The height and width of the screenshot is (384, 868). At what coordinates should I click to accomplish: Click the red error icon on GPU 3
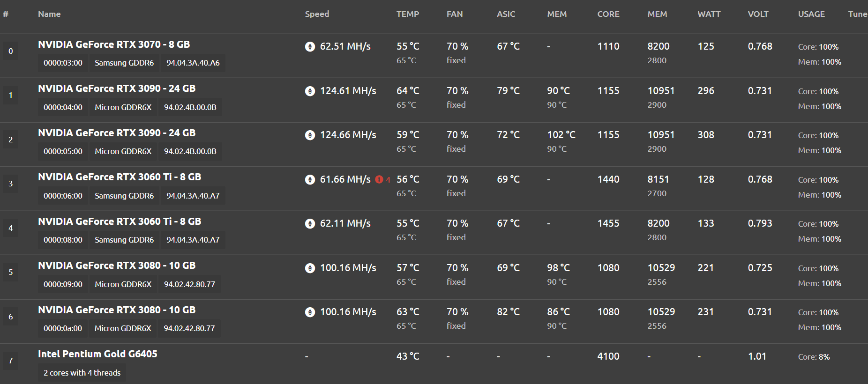(379, 179)
